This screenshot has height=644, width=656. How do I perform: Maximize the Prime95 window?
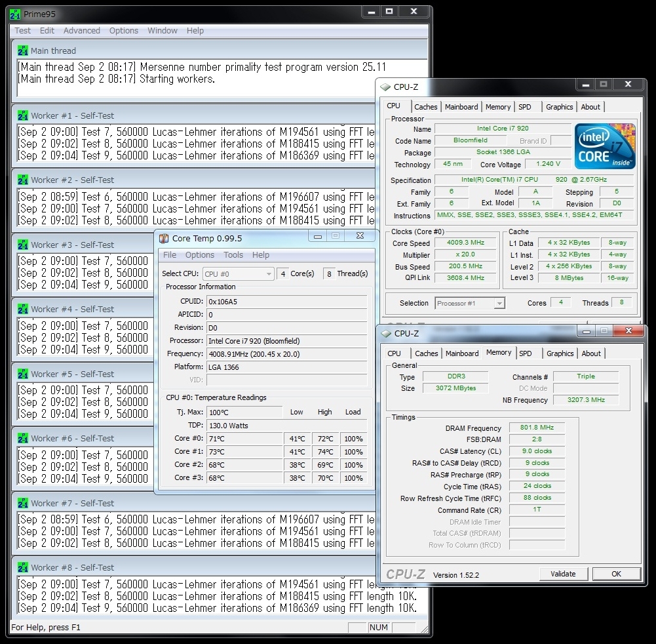(389, 12)
